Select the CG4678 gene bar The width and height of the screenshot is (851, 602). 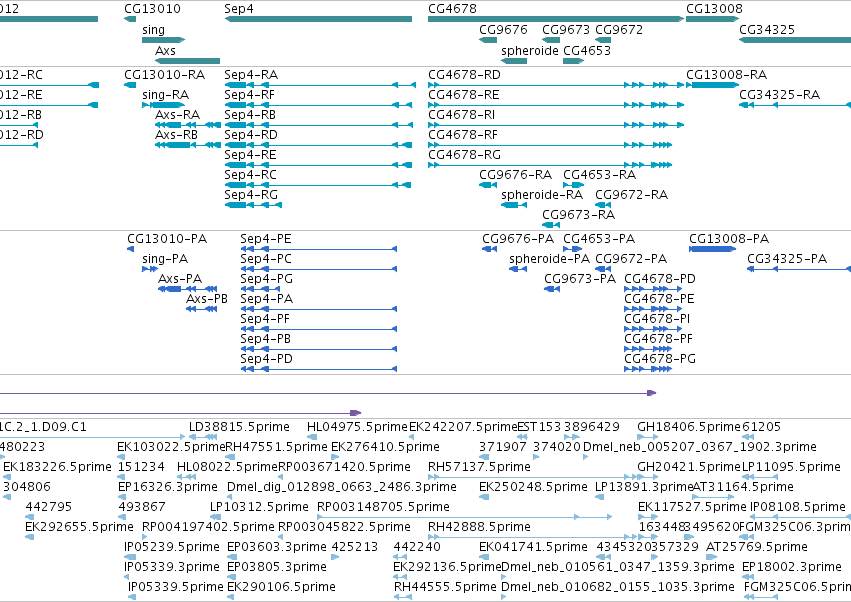556,19
